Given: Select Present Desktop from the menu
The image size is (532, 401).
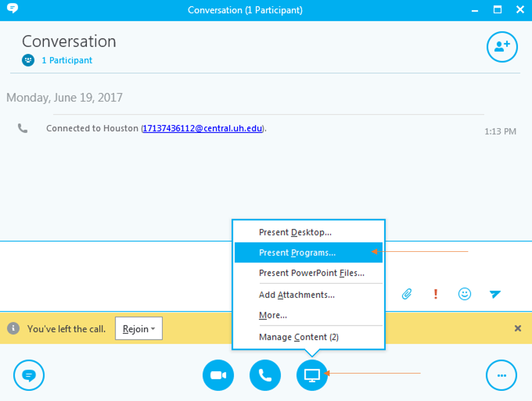Looking at the screenshot, I should click(295, 232).
